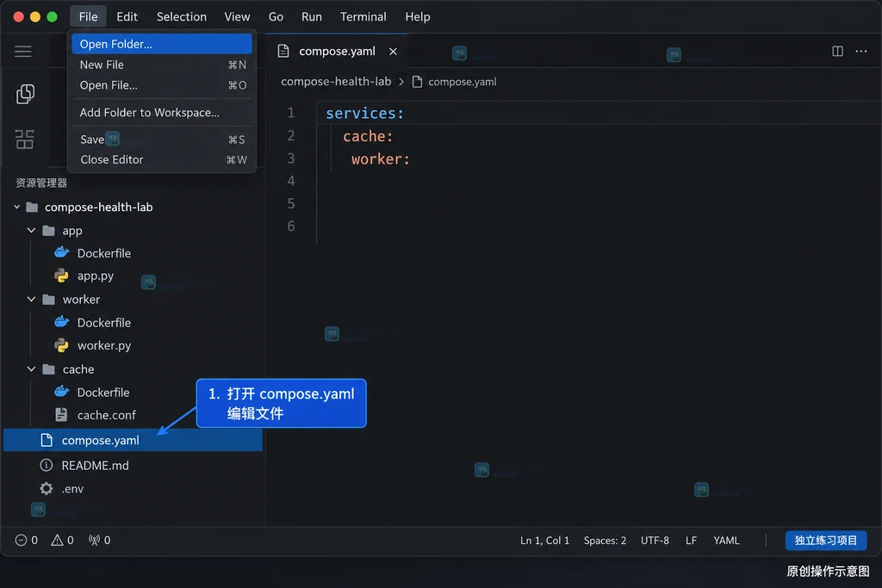
Task: Click the broadcast ports icon in status bar
Action: pyautogui.click(x=94, y=540)
